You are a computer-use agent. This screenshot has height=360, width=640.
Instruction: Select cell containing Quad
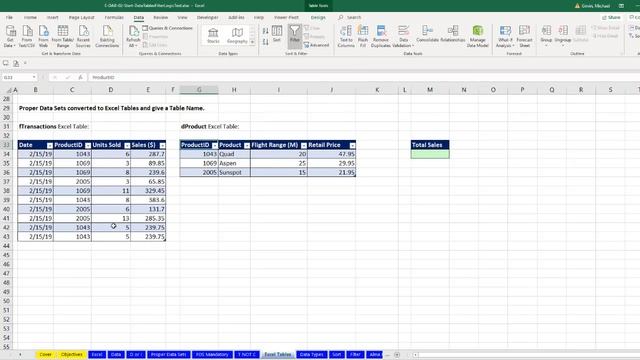pyautogui.click(x=234, y=154)
